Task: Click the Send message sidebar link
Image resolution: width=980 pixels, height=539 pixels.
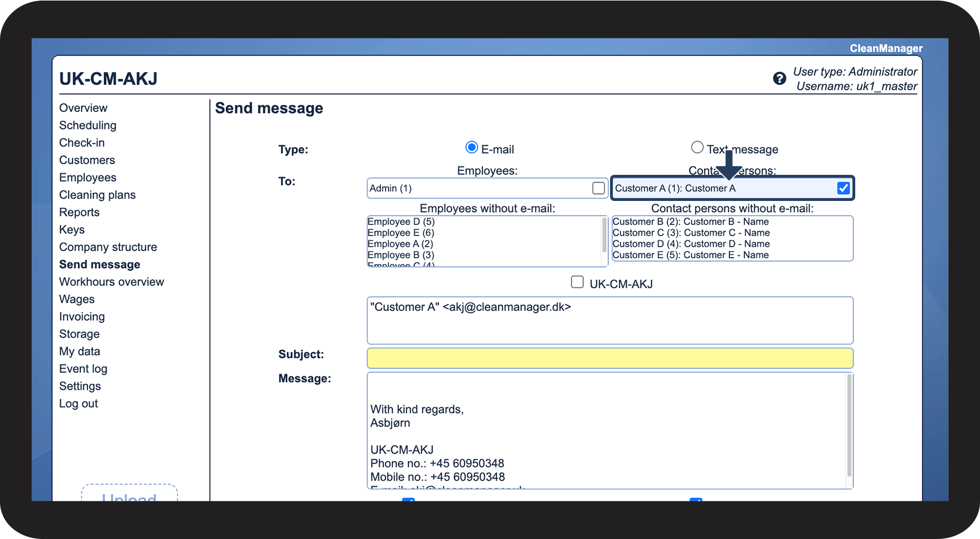Action: pos(100,265)
